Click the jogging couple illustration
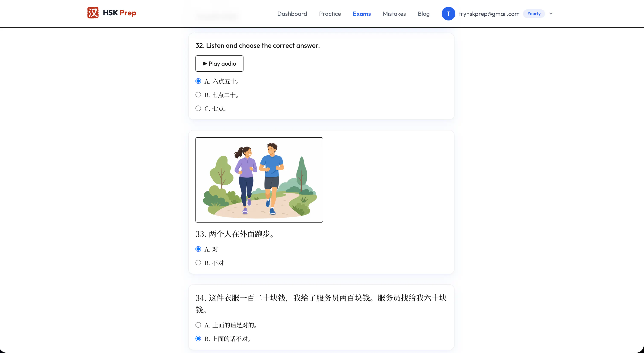This screenshot has height=353, width=644. [259, 180]
